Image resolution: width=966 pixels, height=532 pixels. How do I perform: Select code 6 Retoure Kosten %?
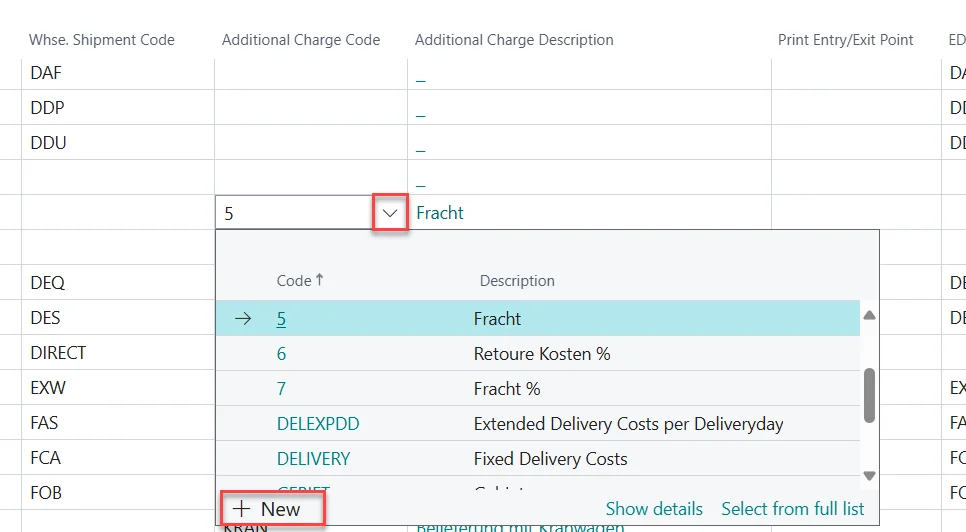pos(281,354)
